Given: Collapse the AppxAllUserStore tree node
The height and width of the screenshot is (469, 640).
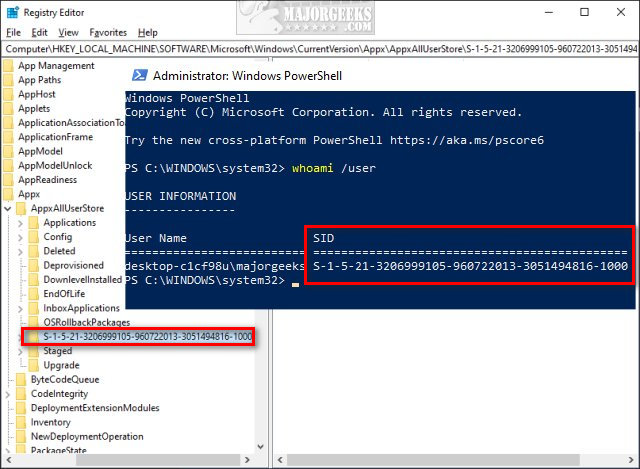Looking at the screenshot, I should pos(8,209).
